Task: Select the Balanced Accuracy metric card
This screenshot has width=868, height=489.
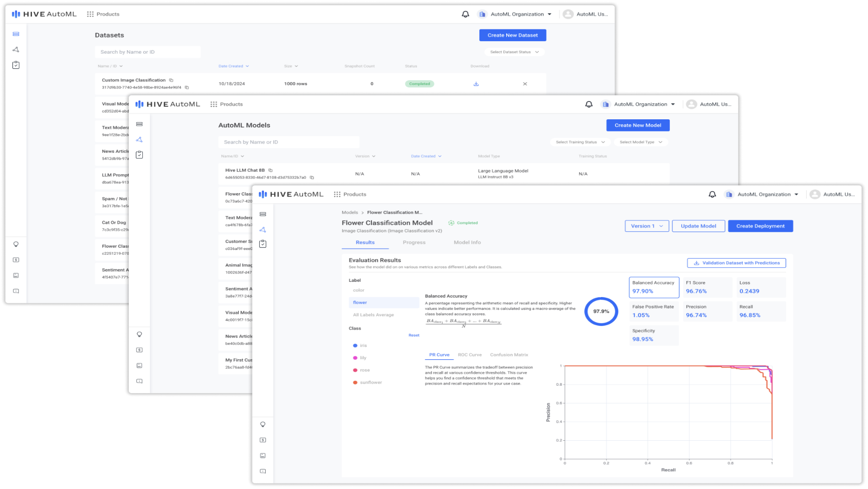Action: click(654, 287)
